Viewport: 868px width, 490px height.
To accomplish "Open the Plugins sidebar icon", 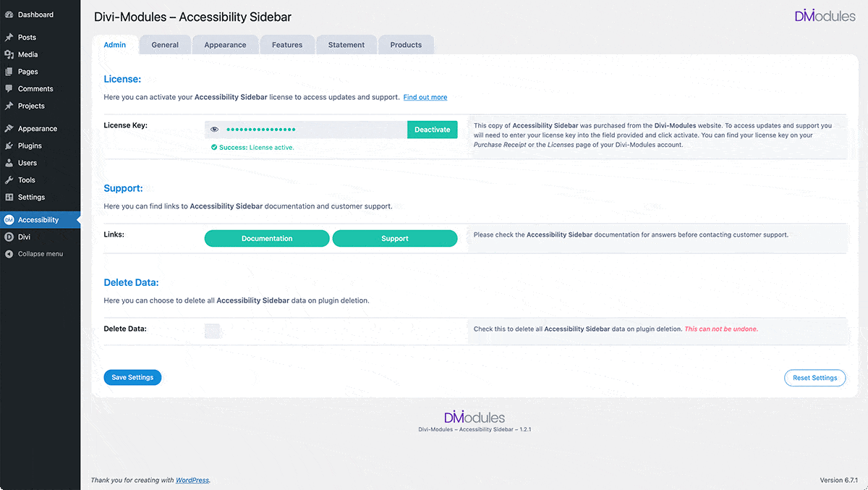I will tap(9, 145).
